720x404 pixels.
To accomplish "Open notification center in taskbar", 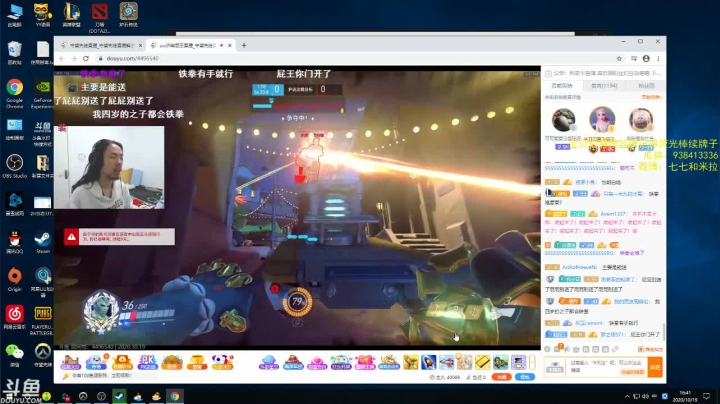I will (x=707, y=396).
